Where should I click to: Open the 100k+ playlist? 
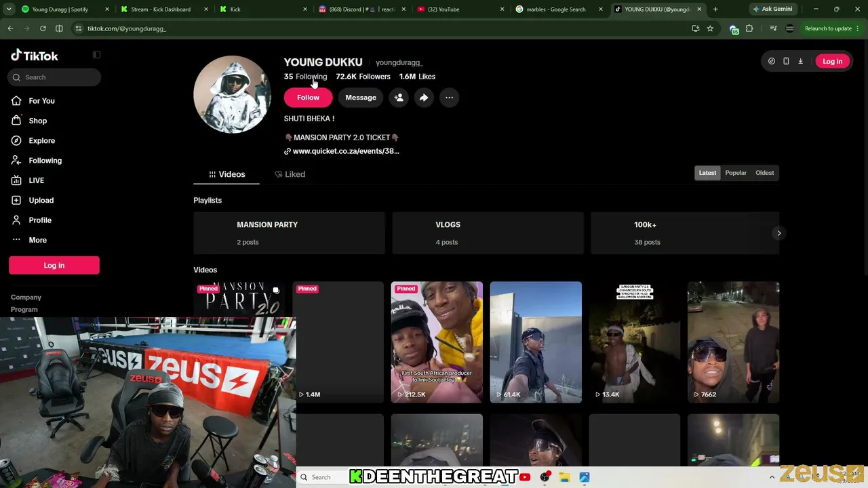click(685, 233)
